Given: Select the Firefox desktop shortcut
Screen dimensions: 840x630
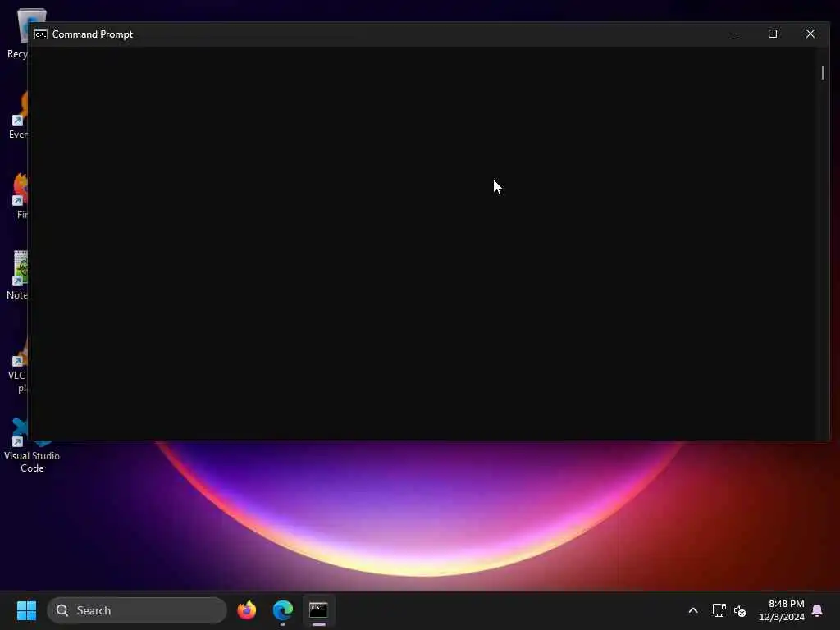Looking at the screenshot, I should 21,195.
